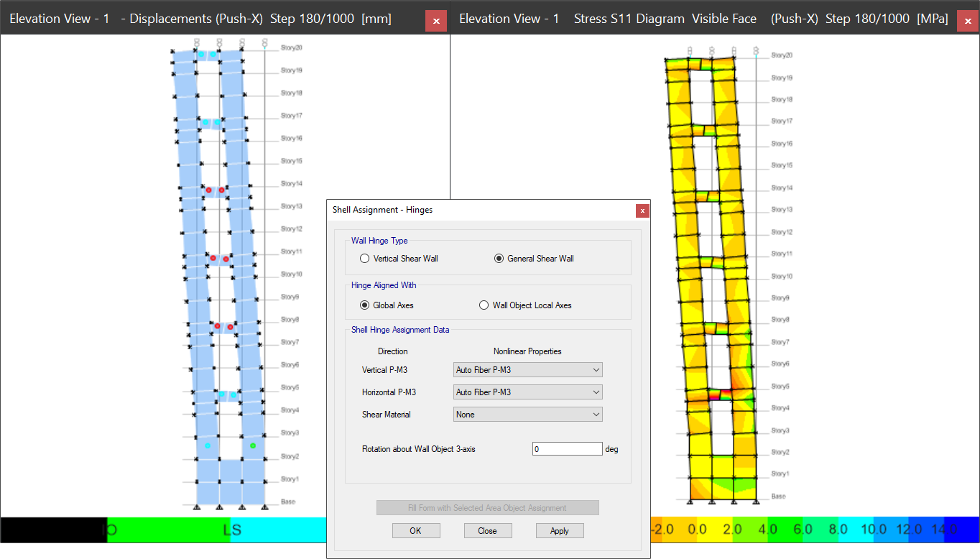Select Vertical Shear Wall hinge type

tap(365, 259)
